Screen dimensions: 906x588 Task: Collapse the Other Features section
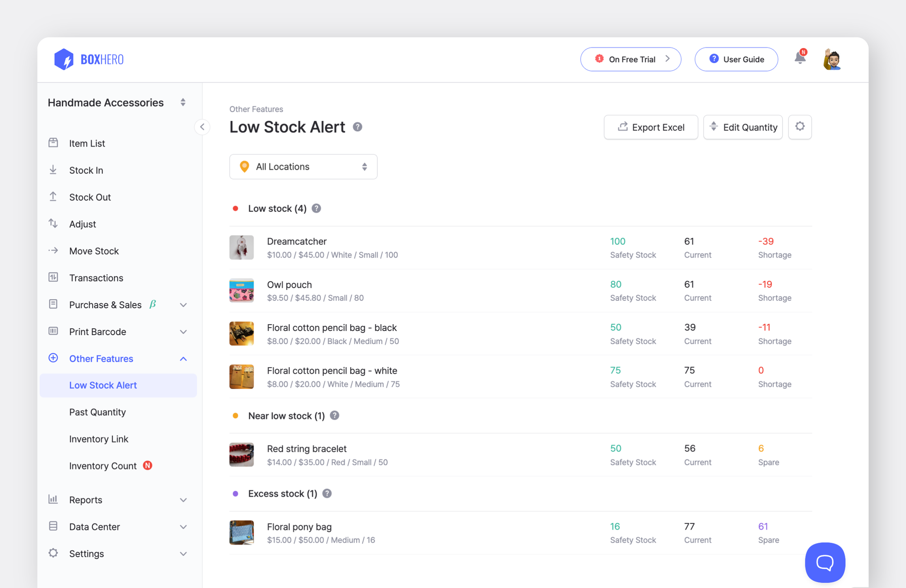(x=183, y=359)
